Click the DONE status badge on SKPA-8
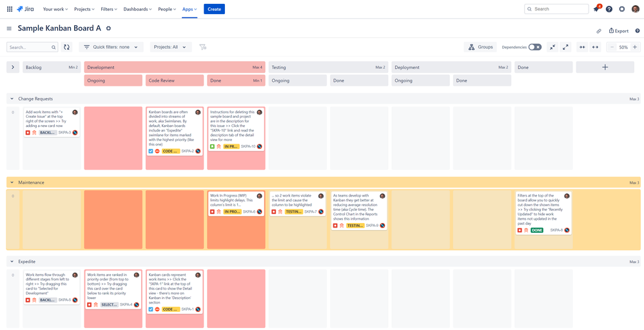This screenshot has width=644, height=330. tap(537, 230)
